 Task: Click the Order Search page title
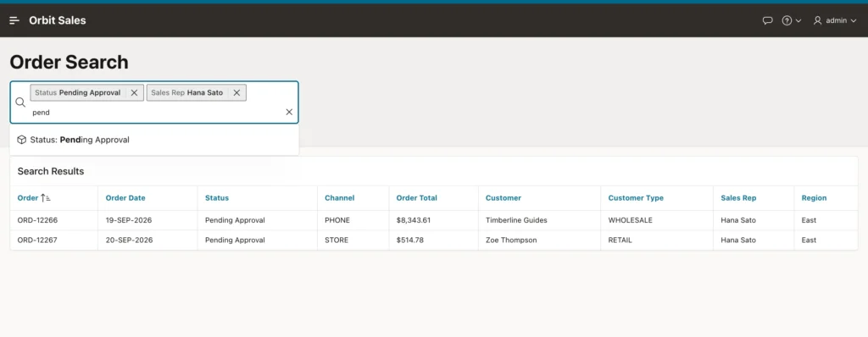coord(70,62)
